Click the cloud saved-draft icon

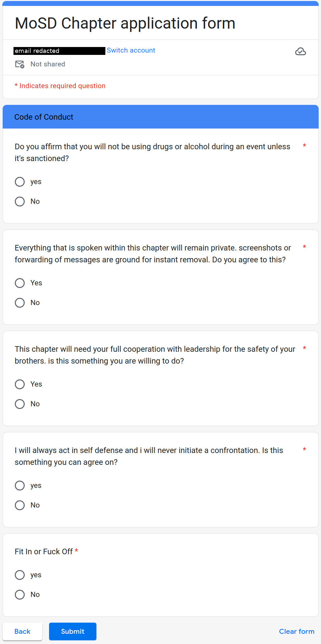coord(300,52)
